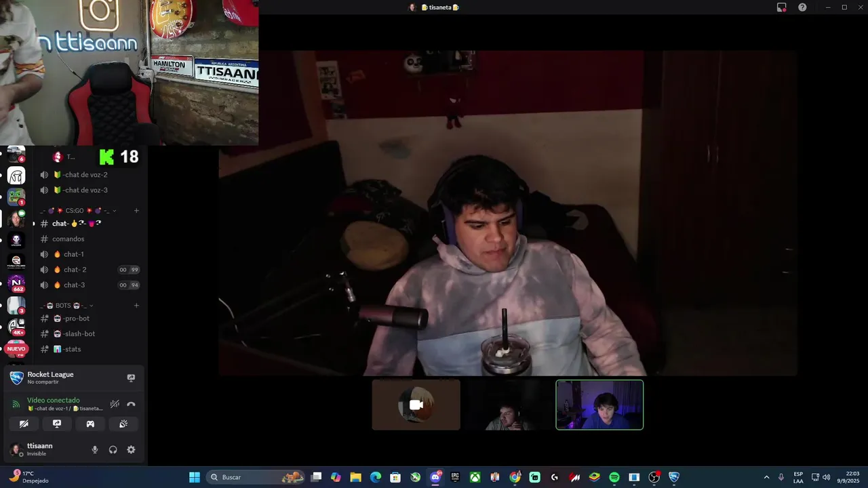This screenshot has width=868, height=488.
Task: Disconnect from the voice call
Action: (x=131, y=404)
